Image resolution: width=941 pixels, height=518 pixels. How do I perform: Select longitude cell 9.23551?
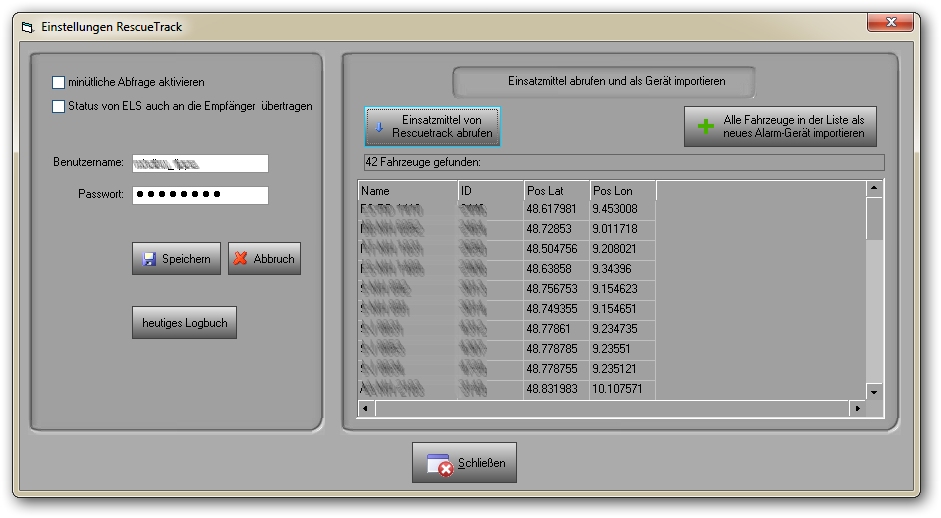coord(623,349)
